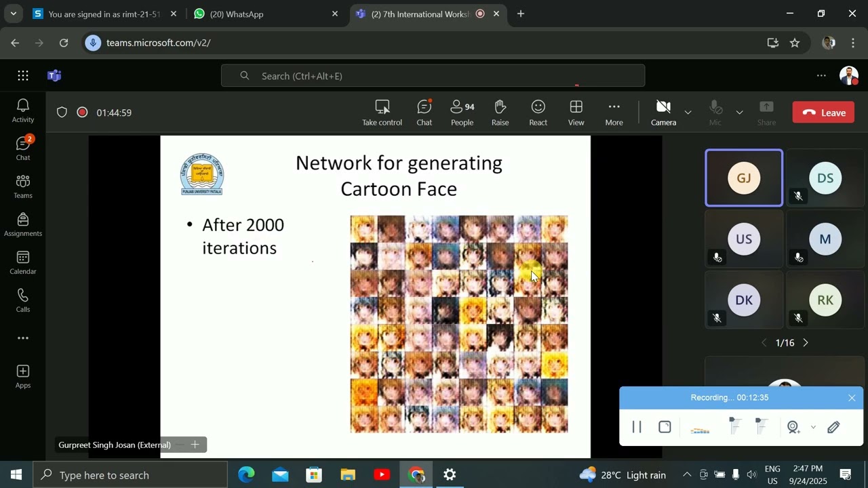Bookmark this page with the star
Image resolution: width=868 pixels, height=488 pixels.
pyautogui.click(x=795, y=43)
